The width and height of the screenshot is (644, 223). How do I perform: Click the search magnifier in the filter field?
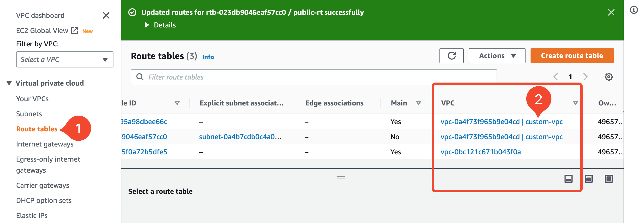(x=140, y=77)
